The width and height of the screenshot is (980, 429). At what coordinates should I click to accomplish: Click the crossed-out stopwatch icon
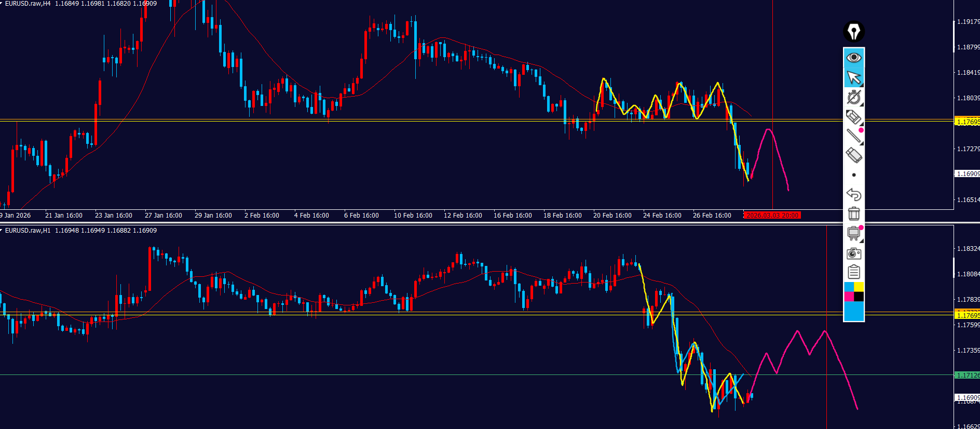pos(854,97)
